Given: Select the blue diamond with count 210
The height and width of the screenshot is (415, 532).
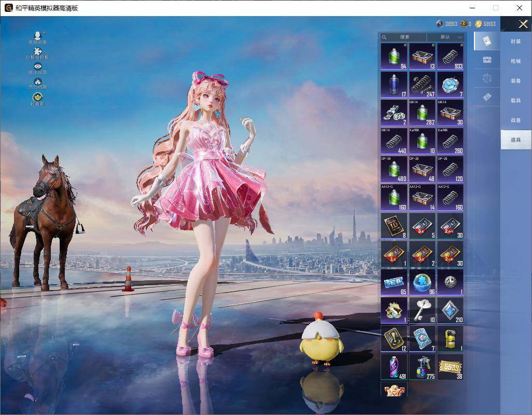Looking at the screenshot, I should tap(450, 311).
